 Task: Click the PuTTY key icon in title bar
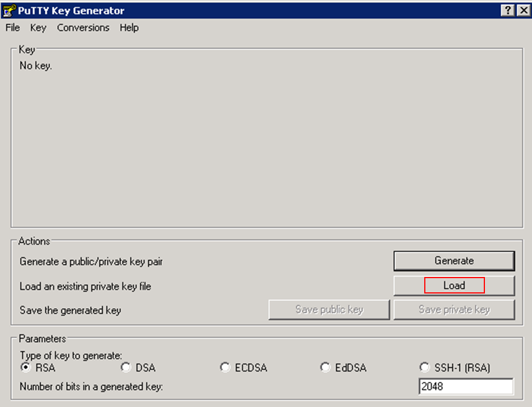[x=9, y=11]
